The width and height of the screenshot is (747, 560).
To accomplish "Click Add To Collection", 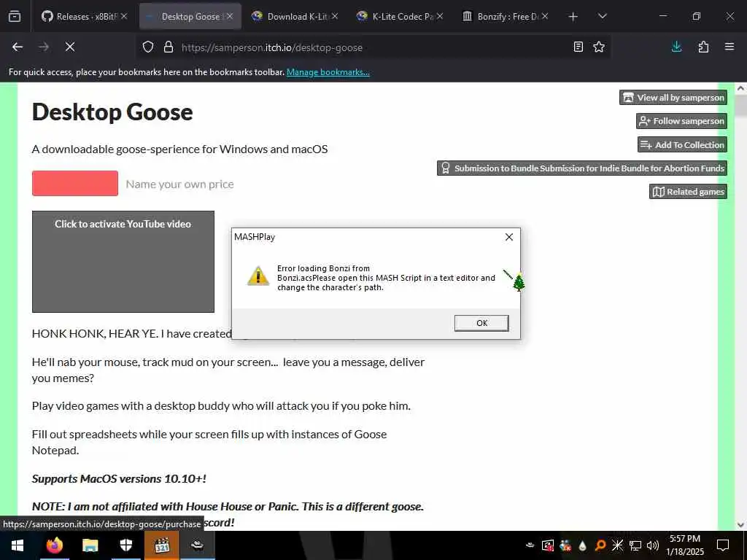I will point(682,145).
